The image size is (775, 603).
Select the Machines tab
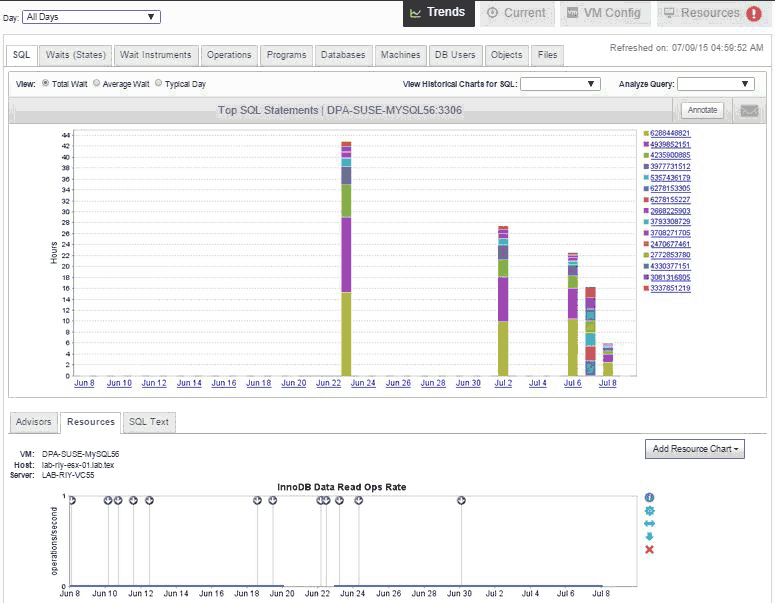pyautogui.click(x=400, y=55)
